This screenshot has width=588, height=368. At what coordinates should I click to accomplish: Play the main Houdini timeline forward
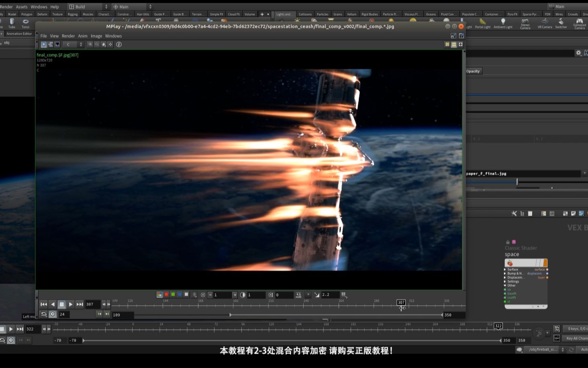tap(11, 329)
